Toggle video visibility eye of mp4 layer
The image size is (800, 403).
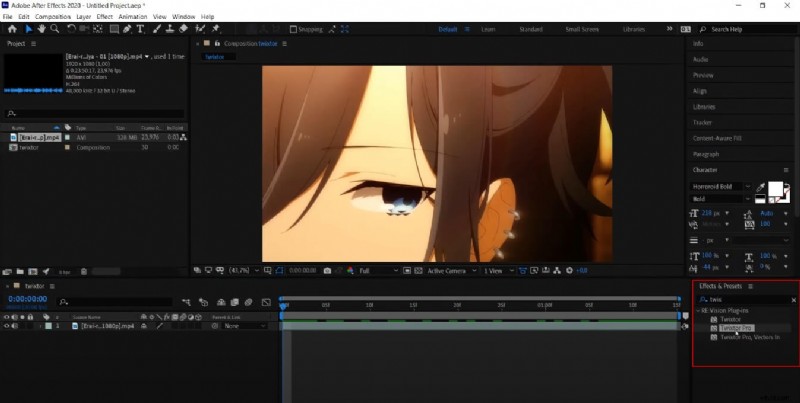(7, 326)
